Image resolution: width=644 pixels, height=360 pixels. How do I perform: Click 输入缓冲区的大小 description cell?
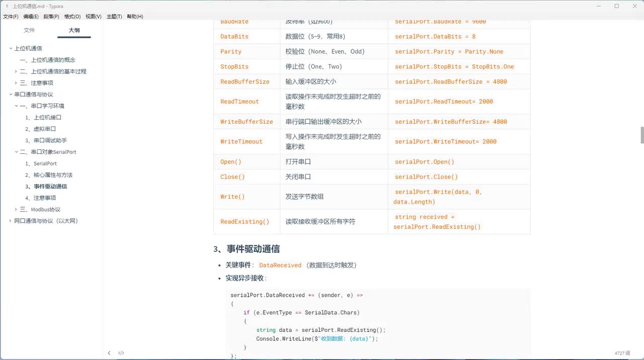click(334, 81)
